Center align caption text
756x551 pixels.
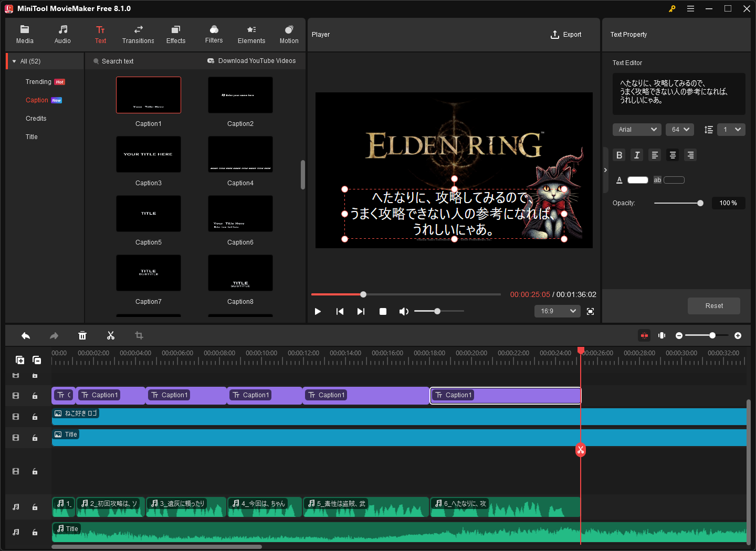click(x=673, y=155)
